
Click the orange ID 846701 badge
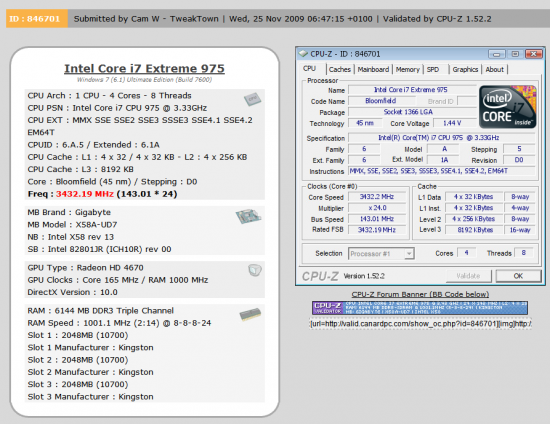pyautogui.click(x=36, y=19)
